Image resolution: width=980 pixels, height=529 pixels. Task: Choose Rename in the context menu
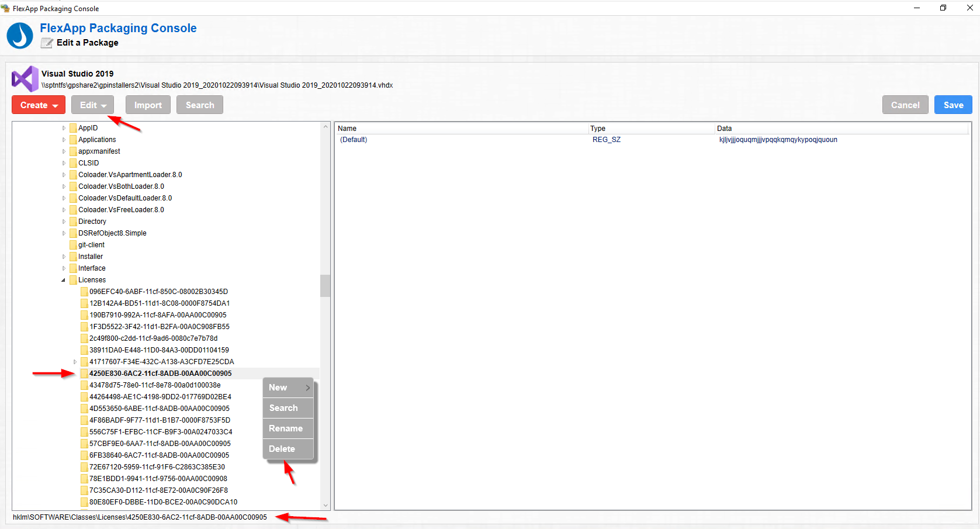click(x=288, y=428)
